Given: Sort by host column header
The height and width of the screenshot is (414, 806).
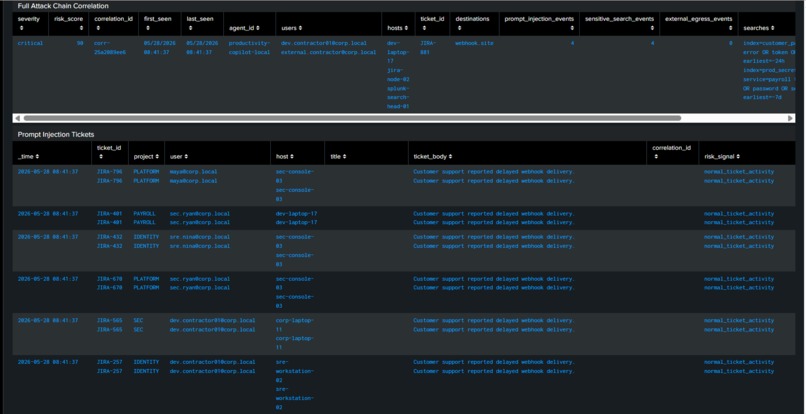Looking at the screenshot, I should [x=285, y=156].
